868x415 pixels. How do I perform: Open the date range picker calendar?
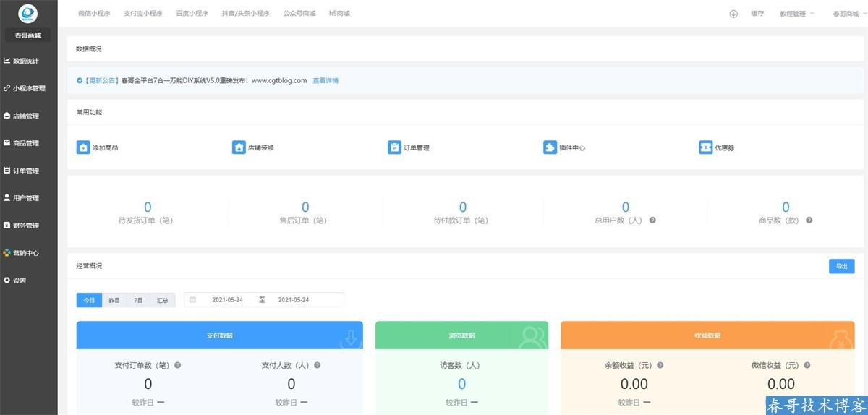click(264, 300)
